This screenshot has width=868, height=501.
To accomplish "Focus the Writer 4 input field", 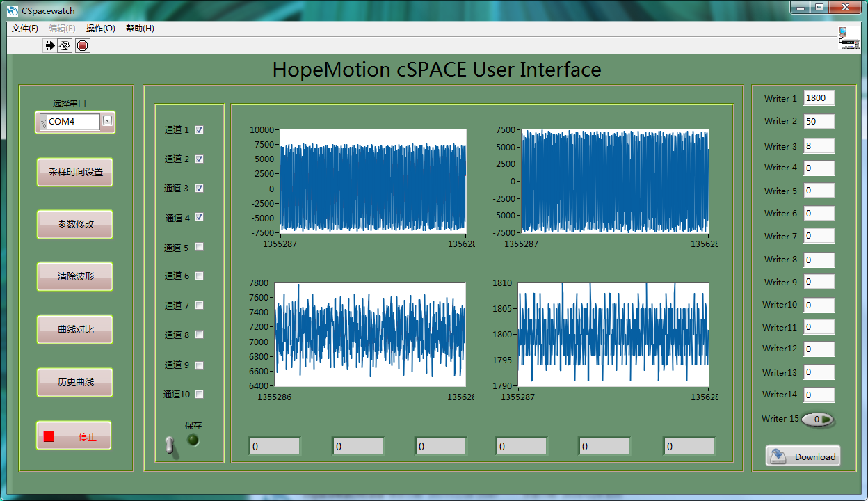I will coord(819,168).
